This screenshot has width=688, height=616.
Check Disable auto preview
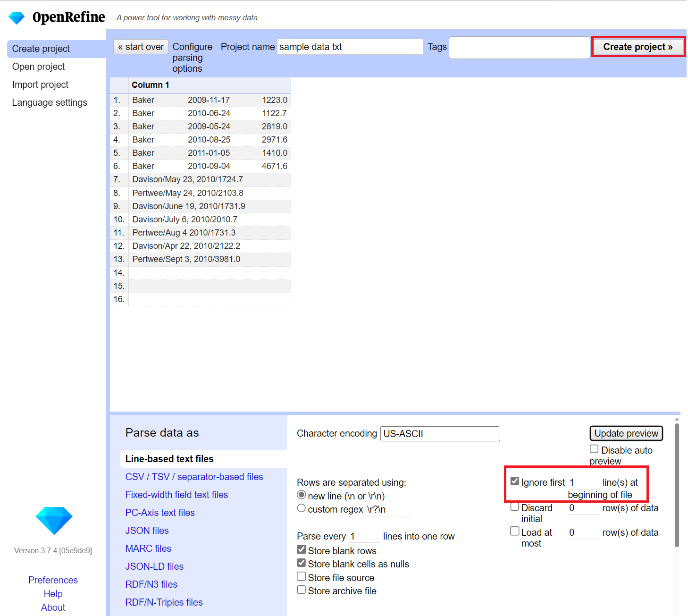click(594, 449)
